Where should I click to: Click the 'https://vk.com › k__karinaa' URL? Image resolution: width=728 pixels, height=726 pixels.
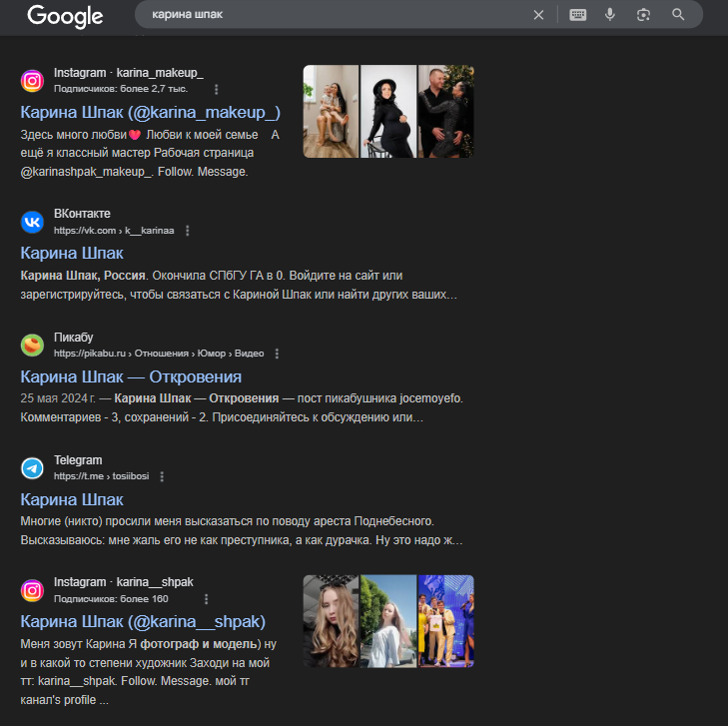tap(114, 231)
